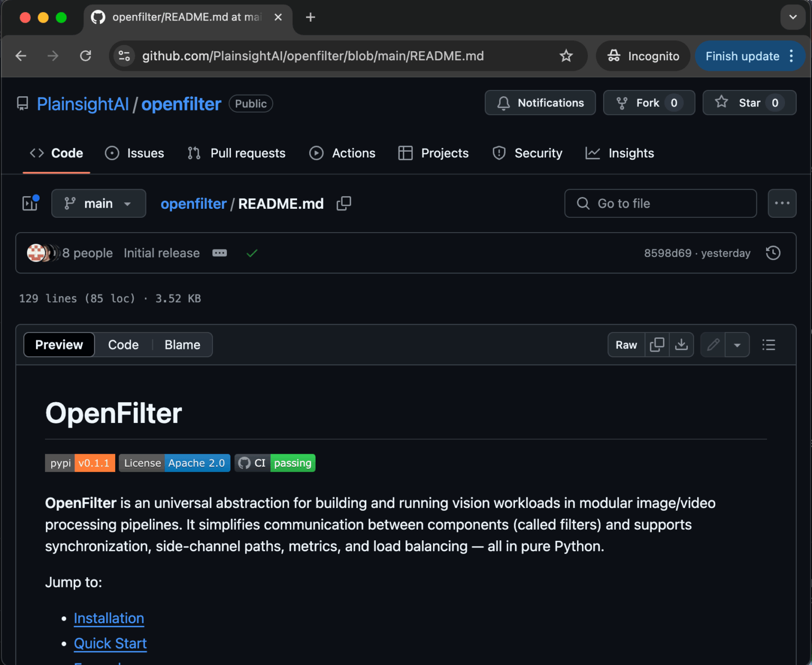Switch to the Blame view
This screenshot has height=665, width=812.
point(182,345)
